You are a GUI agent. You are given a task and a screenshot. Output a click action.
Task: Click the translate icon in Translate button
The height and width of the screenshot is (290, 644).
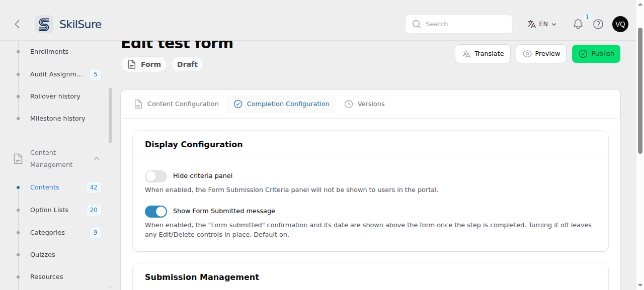(x=466, y=54)
